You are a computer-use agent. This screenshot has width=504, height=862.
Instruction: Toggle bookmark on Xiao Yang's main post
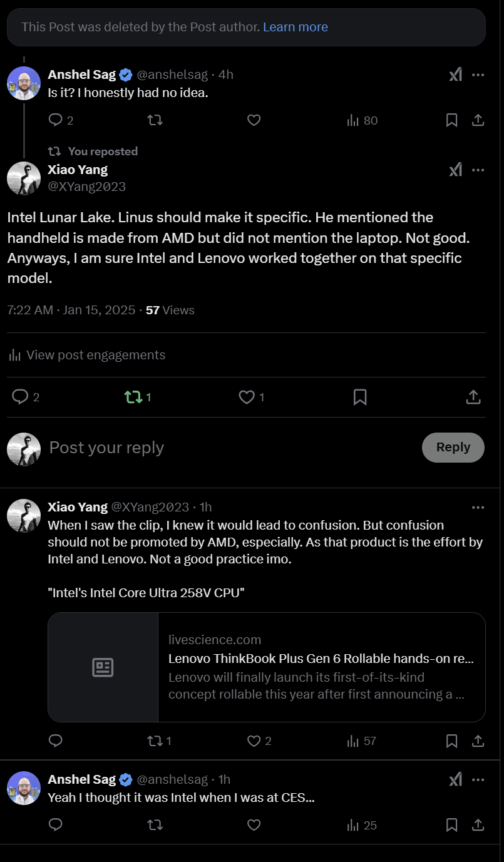click(x=360, y=397)
